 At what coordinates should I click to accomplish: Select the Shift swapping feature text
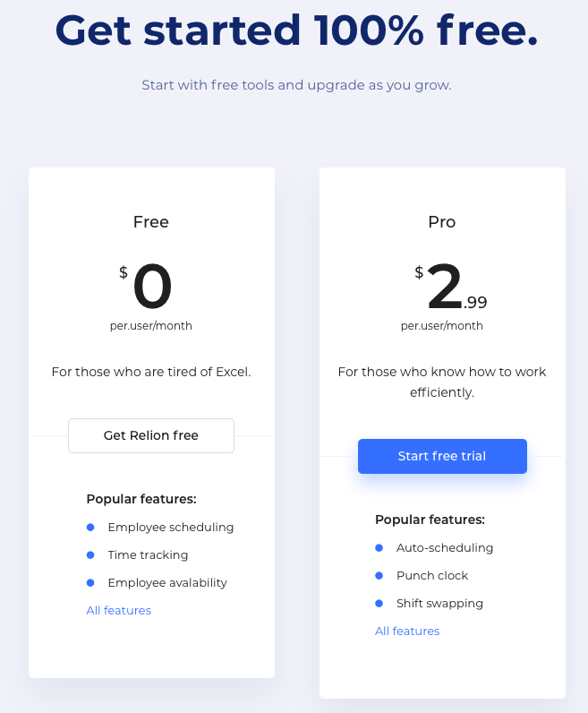[x=439, y=603]
